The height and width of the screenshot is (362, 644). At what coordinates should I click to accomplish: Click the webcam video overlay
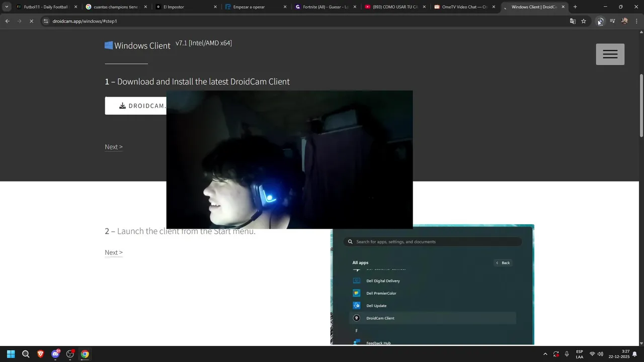coord(289,159)
